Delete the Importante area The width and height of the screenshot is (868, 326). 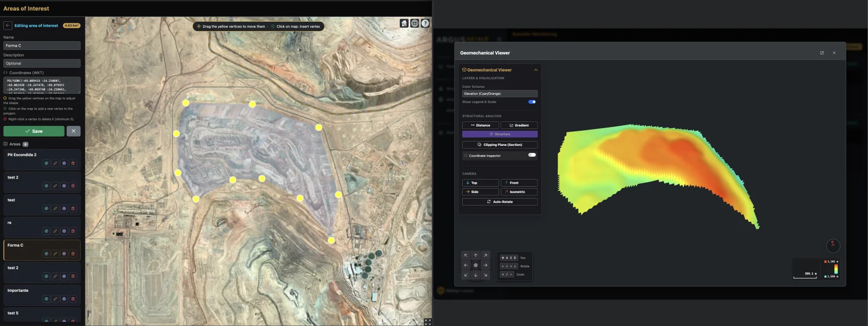tap(73, 299)
